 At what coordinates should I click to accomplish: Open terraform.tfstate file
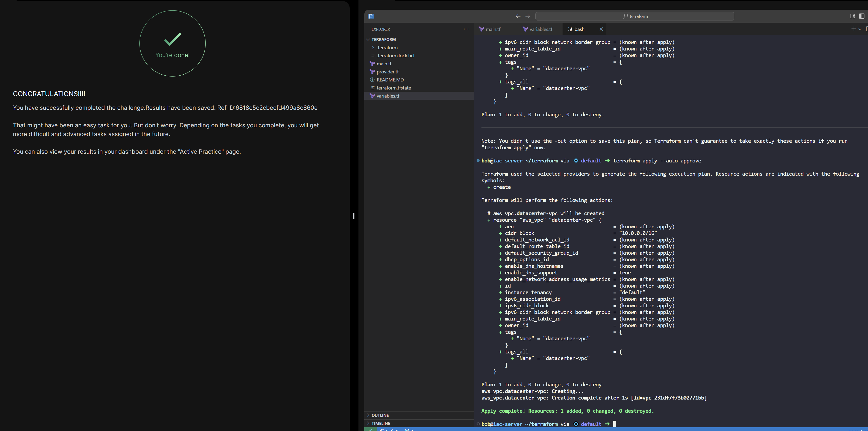394,88
